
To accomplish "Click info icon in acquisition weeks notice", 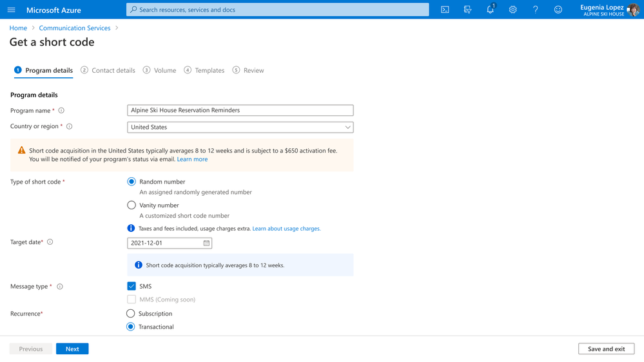I will [x=139, y=265].
